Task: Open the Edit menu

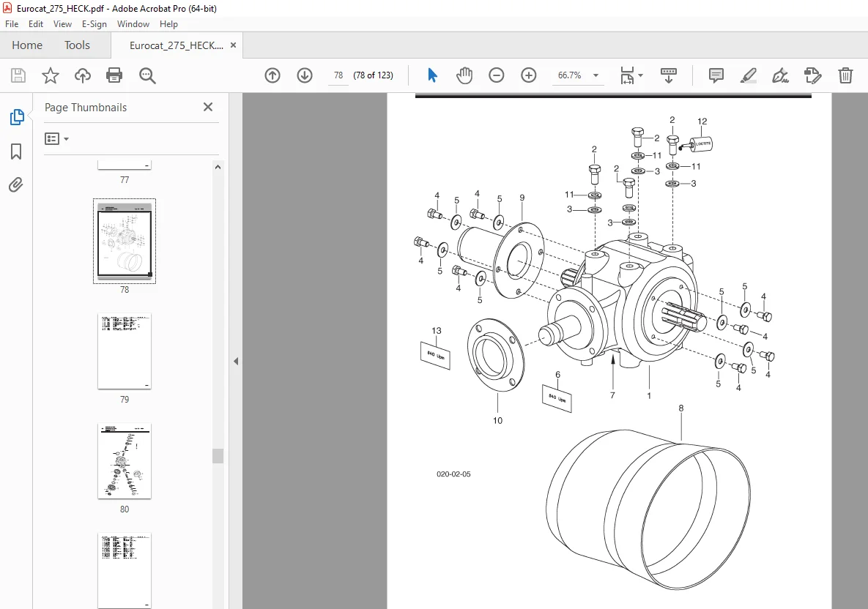Action: [x=36, y=23]
